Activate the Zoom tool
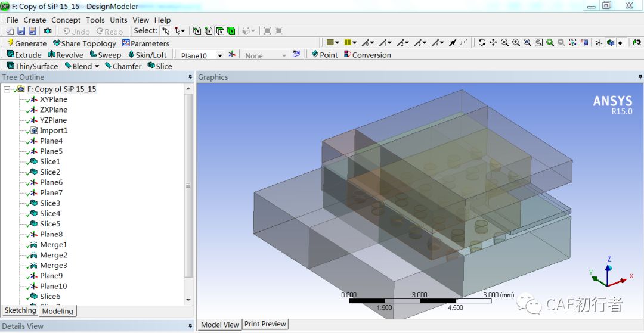 tap(505, 42)
